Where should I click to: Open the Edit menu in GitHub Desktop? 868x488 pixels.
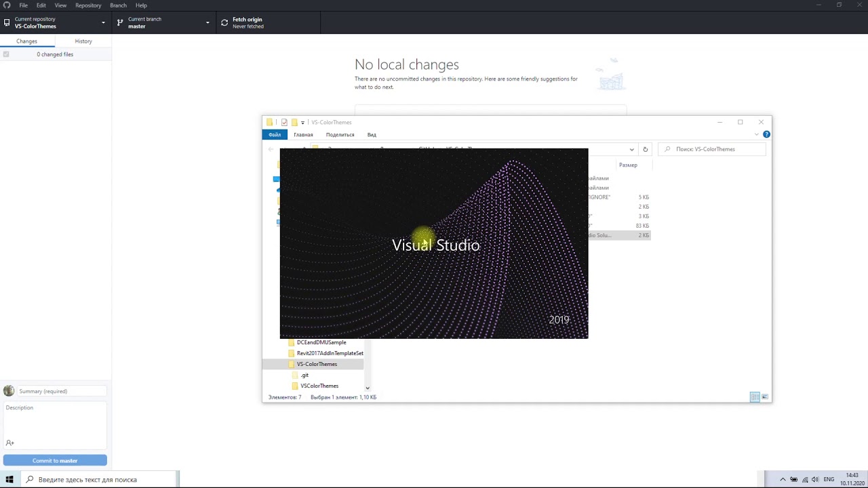41,5
